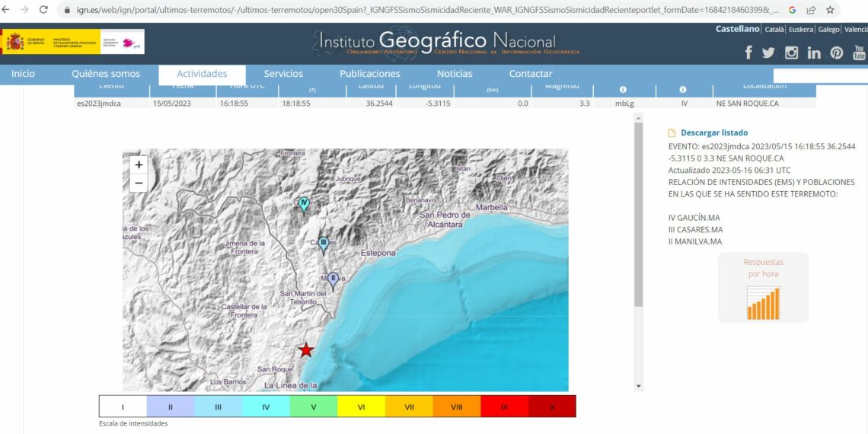Screen dimensions: 868x434
Task: Open Respuestas por hora chart
Action: pos(763,302)
